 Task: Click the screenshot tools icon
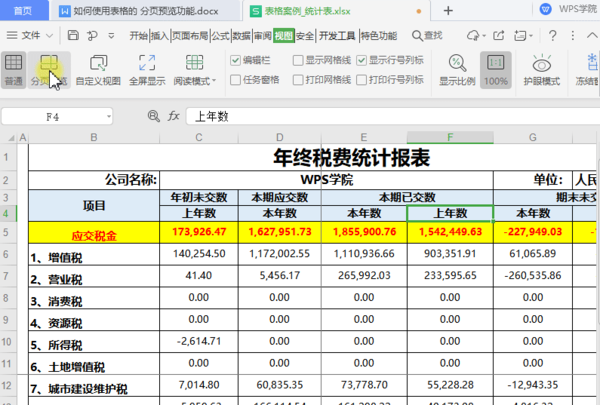click(x=520, y=36)
